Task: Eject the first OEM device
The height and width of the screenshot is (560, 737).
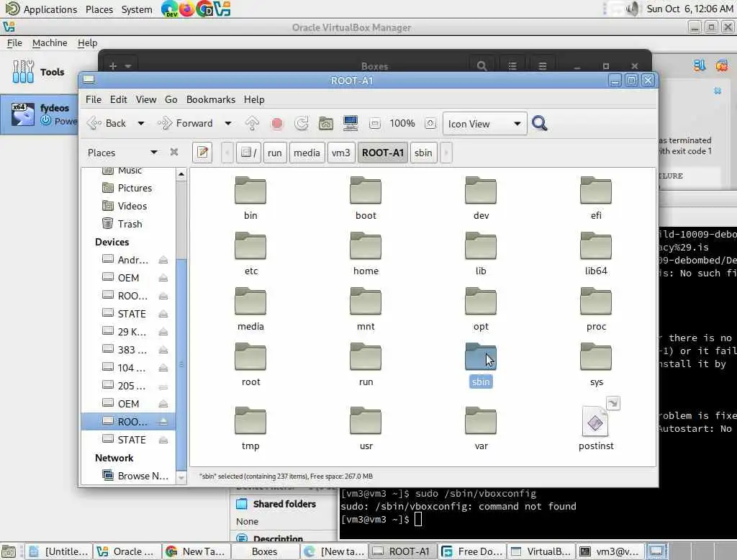Action: click(x=163, y=278)
